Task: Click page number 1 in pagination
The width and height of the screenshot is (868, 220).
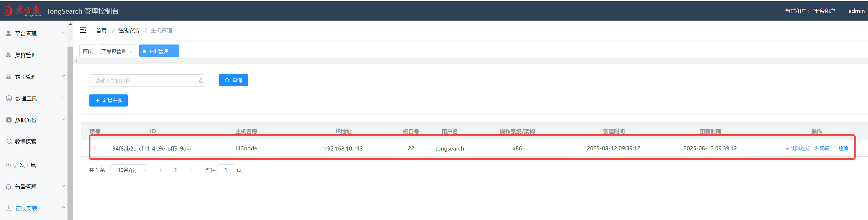Action: 175,170
